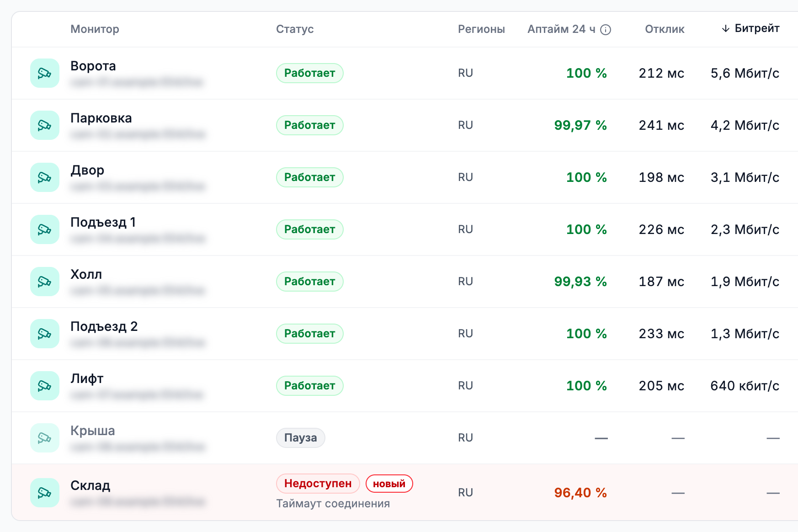Sort by Статус column header
The width and height of the screenshot is (798, 532).
click(x=295, y=29)
